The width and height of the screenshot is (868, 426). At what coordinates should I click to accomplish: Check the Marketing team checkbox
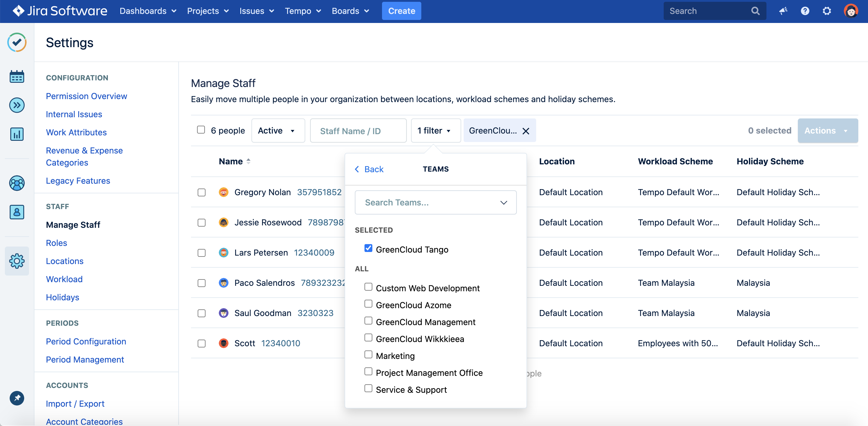coord(368,355)
